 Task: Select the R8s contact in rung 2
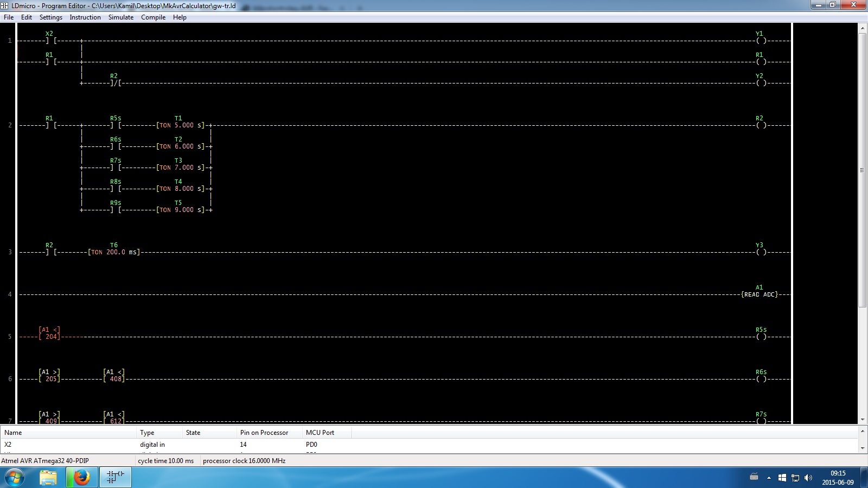pos(115,185)
